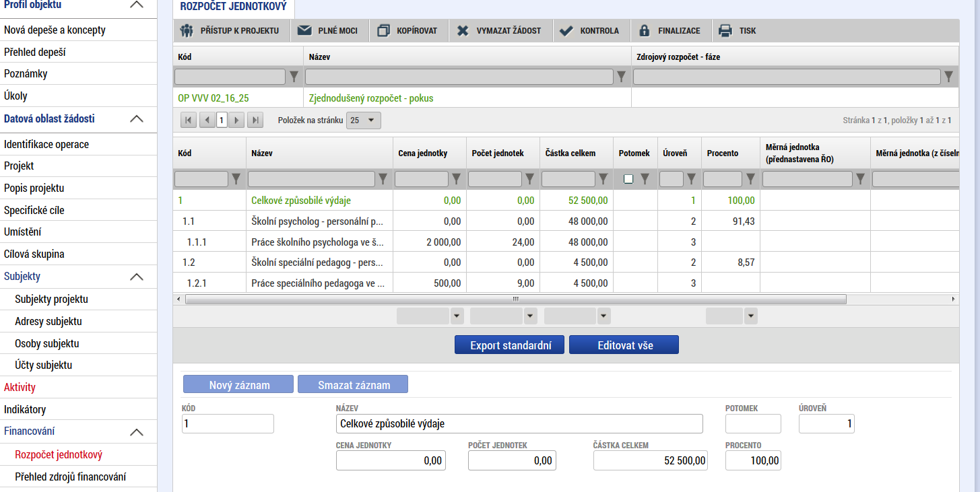Select Rozpočet jednotkový tab

233,7
